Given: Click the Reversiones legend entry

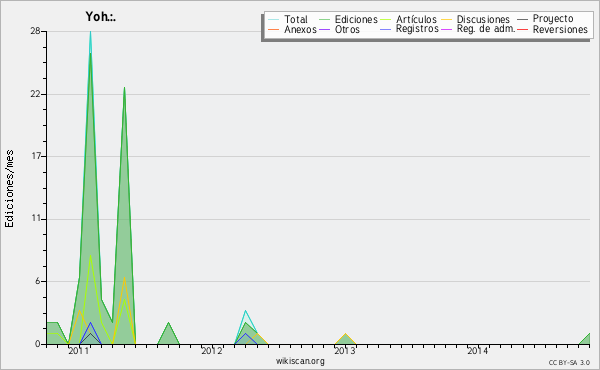Looking at the screenshot, I should point(560,29).
